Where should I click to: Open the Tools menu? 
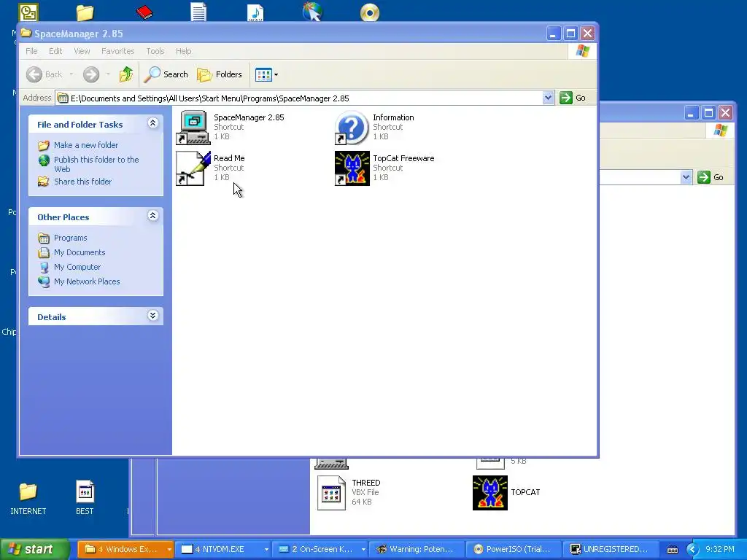tap(155, 51)
